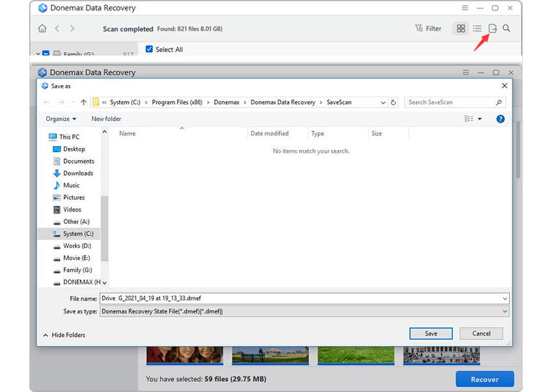Open the File name dropdown arrow
This screenshot has width=552, height=392.
click(505, 299)
